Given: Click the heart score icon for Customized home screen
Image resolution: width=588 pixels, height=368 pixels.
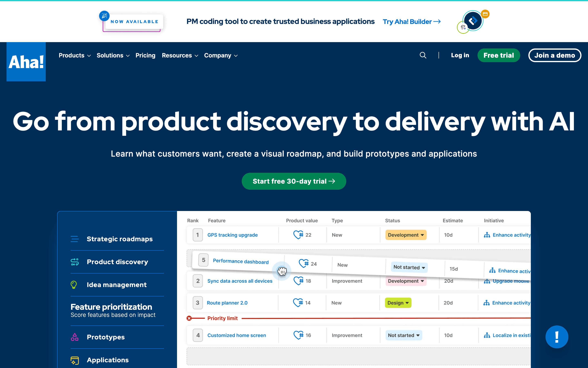Looking at the screenshot, I should coord(298,335).
